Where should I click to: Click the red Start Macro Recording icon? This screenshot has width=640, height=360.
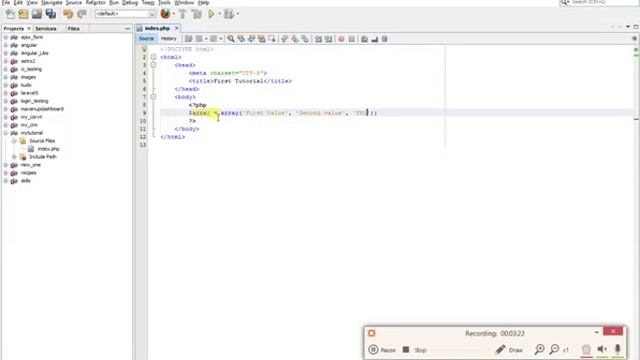coord(341,39)
